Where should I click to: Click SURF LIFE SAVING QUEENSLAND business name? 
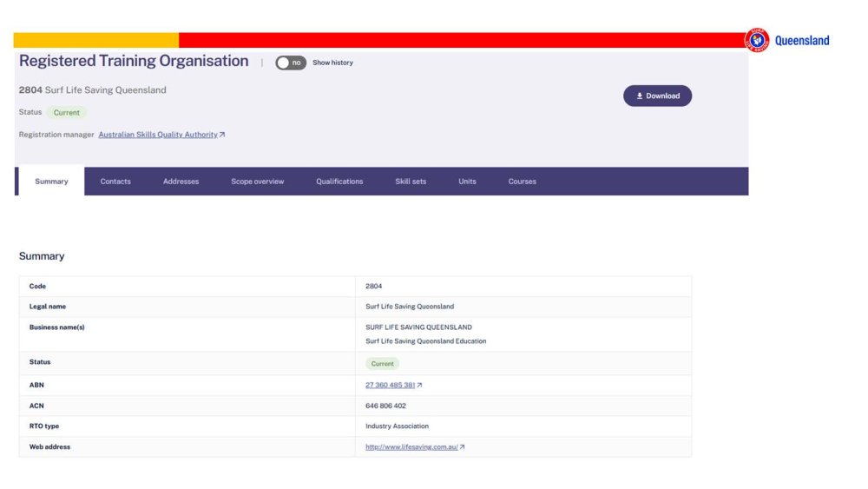[x=418, y=327]
